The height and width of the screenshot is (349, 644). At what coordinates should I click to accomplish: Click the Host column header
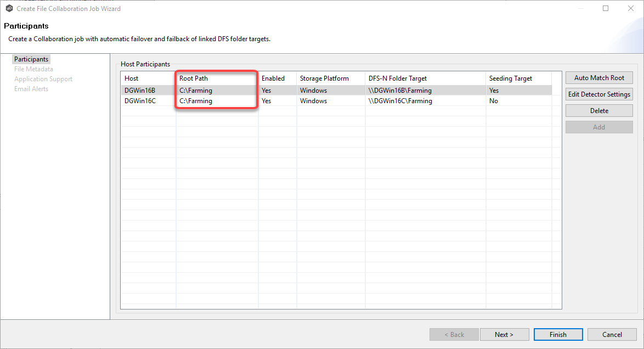tap(131, 78)
